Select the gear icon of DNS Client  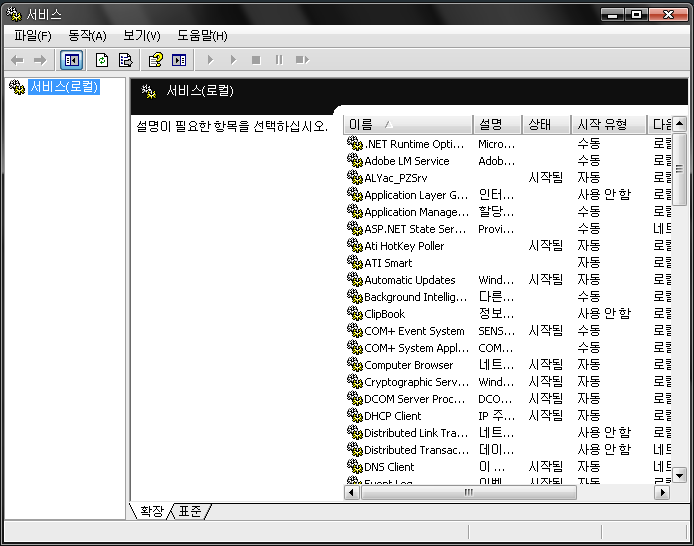pyautogui.click(x=355, y=466)
